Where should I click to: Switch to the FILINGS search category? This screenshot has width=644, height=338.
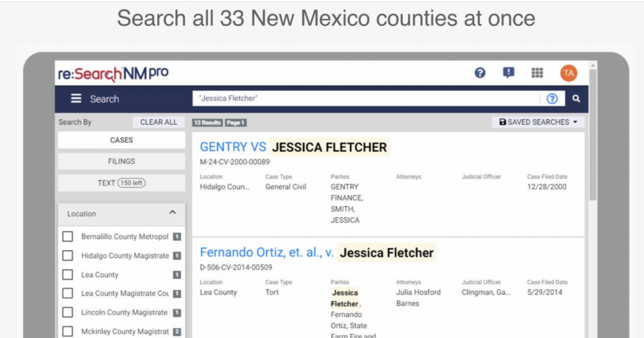pyautogui.click(x=121, y=161)
